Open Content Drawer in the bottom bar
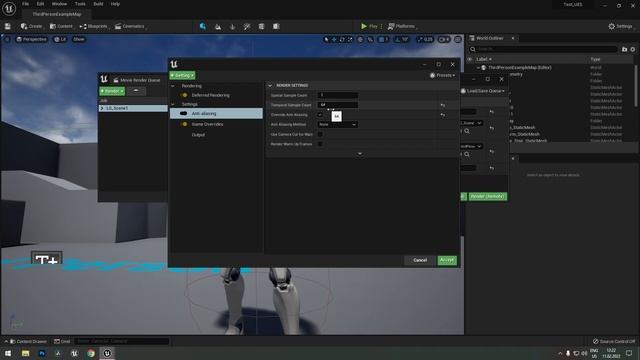 point(28,342)
